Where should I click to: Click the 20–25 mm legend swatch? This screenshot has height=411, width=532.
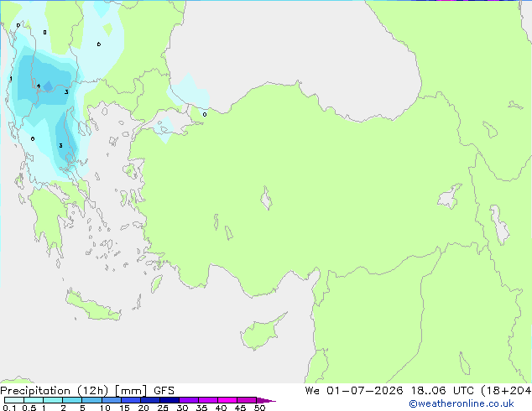point(150,400)
